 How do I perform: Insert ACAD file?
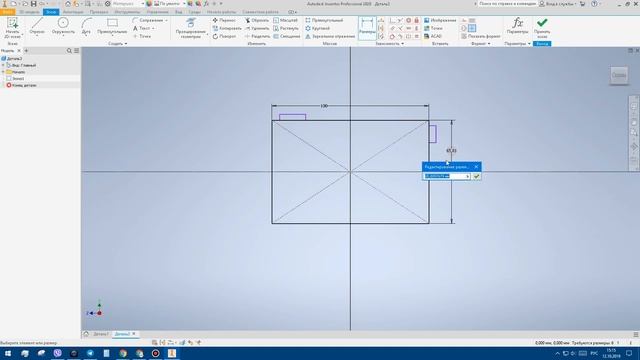pyautogui.click(x=433, y=36)
